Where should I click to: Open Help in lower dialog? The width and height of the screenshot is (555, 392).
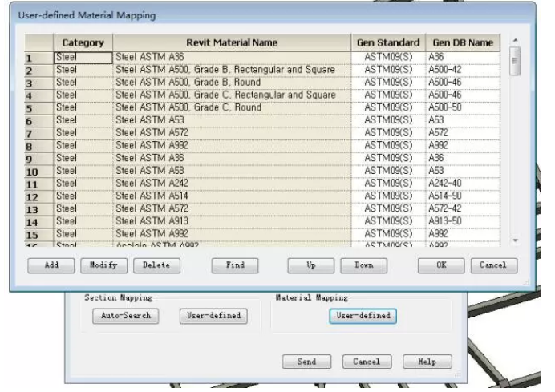pyautogui.click(x=427, y=362)
